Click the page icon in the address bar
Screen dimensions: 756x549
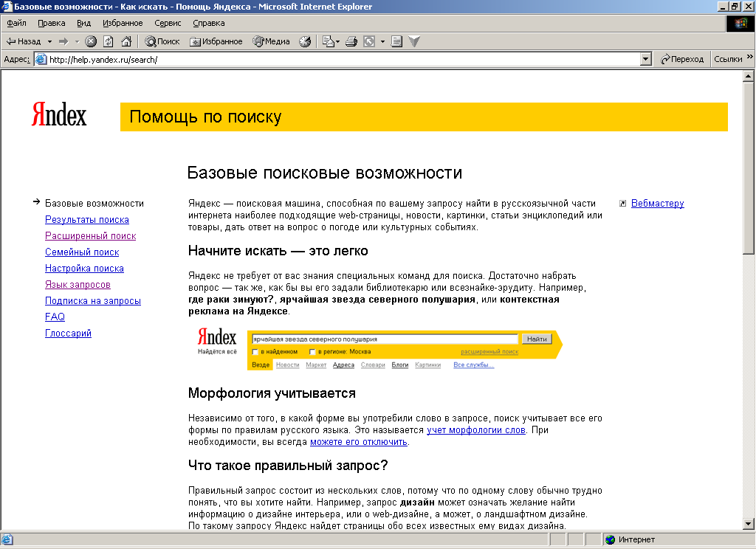[41, 59]
